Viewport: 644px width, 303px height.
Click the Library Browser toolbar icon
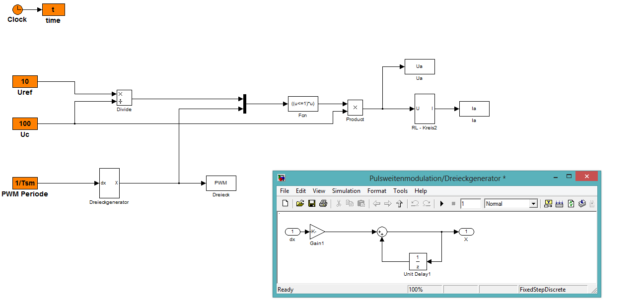pyautogui.click(x=548, y=203)
